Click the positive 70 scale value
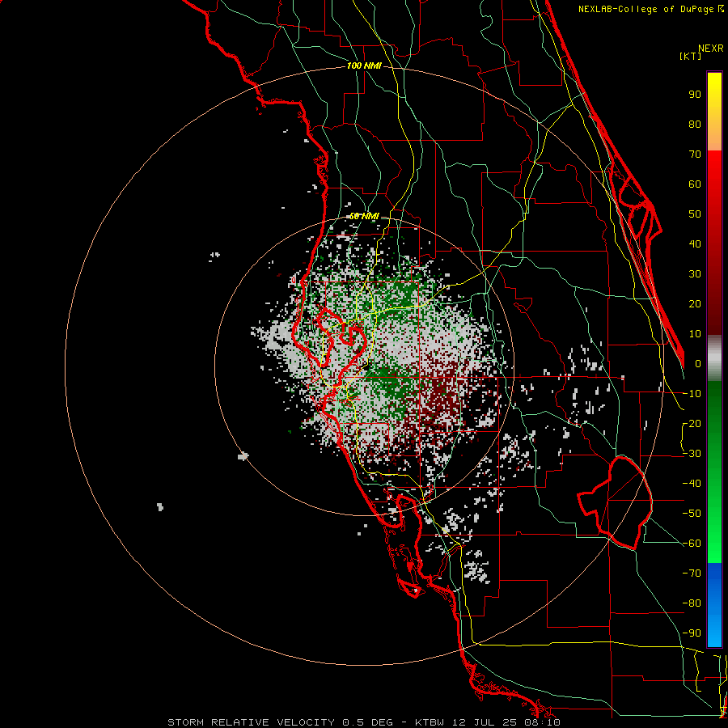This screenshot has height=728, width=728. click(x=695, y=154)
